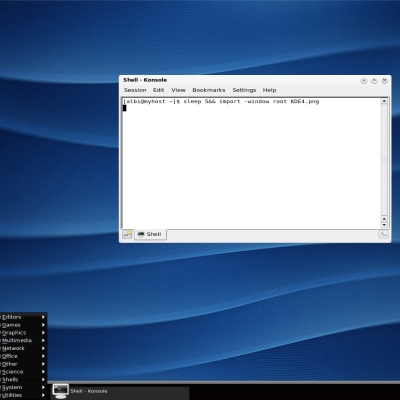400x400 pixels.
Task: Click the terminal scrollbar up arrow at top
Action: 384,101
